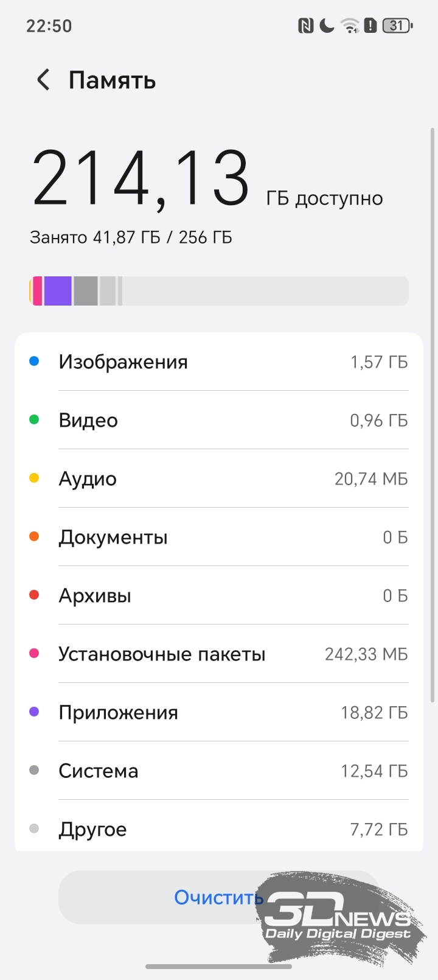Open the Изображения storage category
The height and width of the screenshot is (980, 438).
click(x=219, y=362)
